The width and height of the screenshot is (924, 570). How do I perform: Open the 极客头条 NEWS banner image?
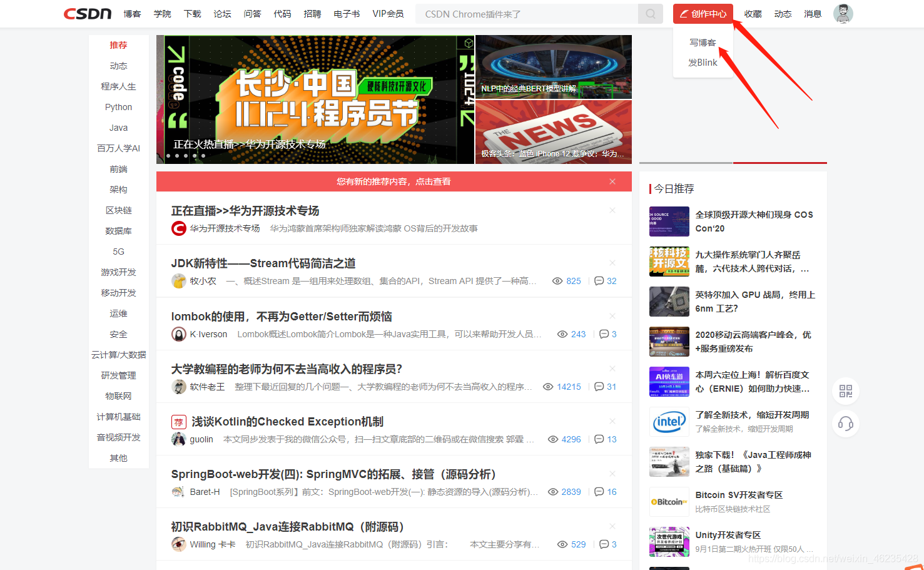[x=554, y=132]
